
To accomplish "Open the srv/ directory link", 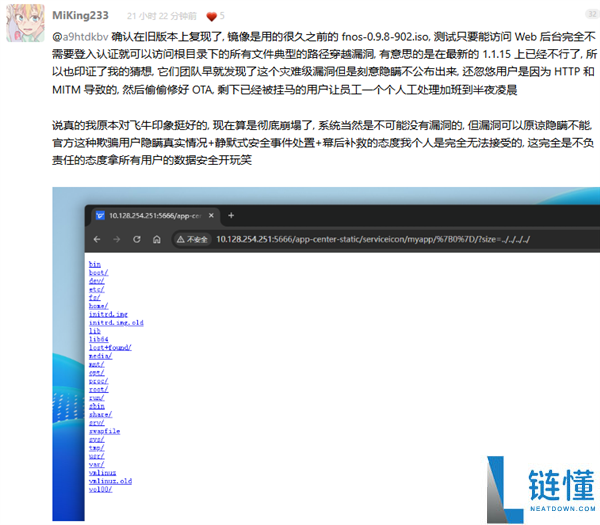I will tap(96, 423).
